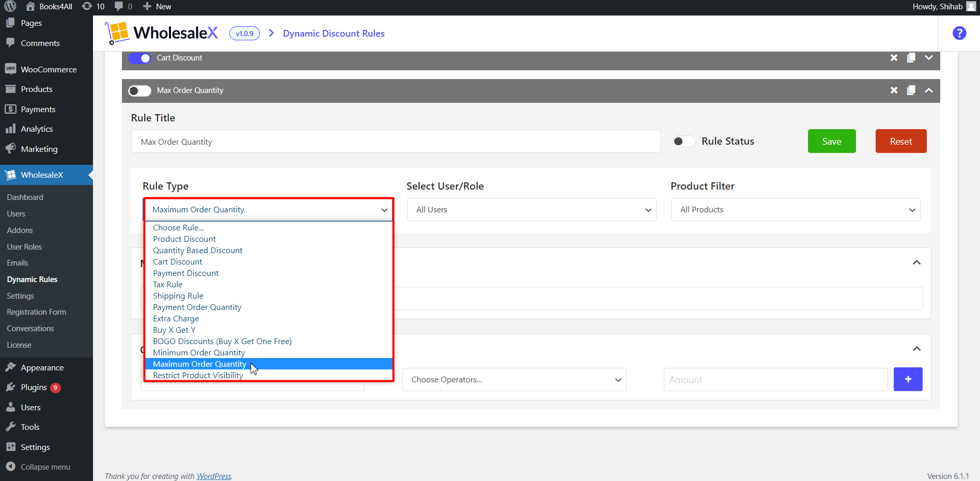The height and width of the screenshot is (481, 980).
Task: Select Minimum Order Quantity option
Action: pyautogui.click(x=269, y=353)
